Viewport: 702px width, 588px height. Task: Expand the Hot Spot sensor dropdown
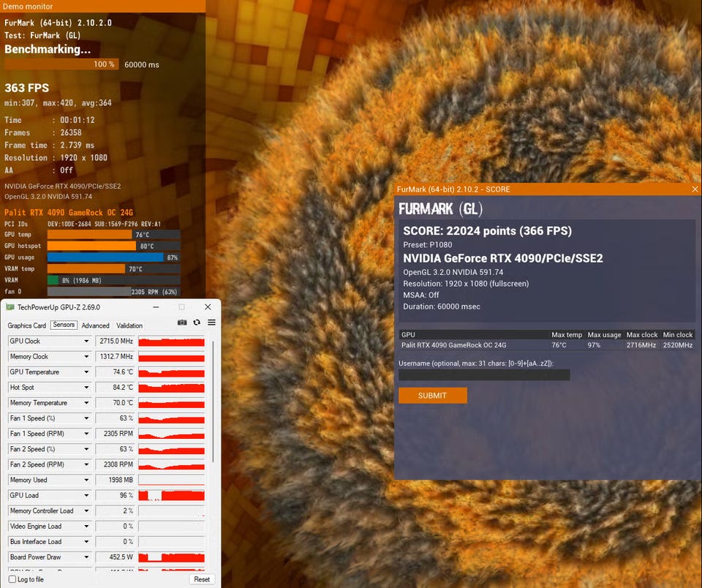pyautogui.click(x=86, y=388)
